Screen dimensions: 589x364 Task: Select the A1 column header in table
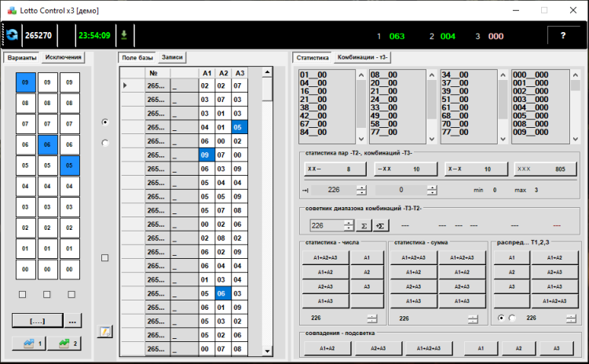pyautogui.click(x=206, y=73)
